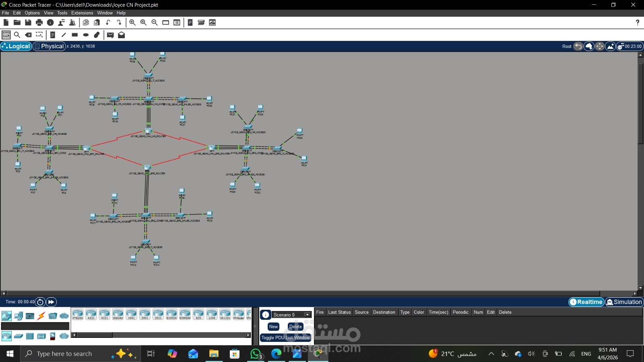
Task: Click the JOYCE HQ router in the topology
Action: coord(149,131)
